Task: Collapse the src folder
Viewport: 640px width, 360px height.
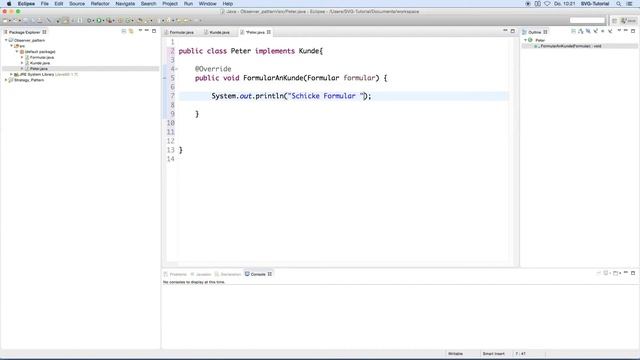Action: coord(11,46)
